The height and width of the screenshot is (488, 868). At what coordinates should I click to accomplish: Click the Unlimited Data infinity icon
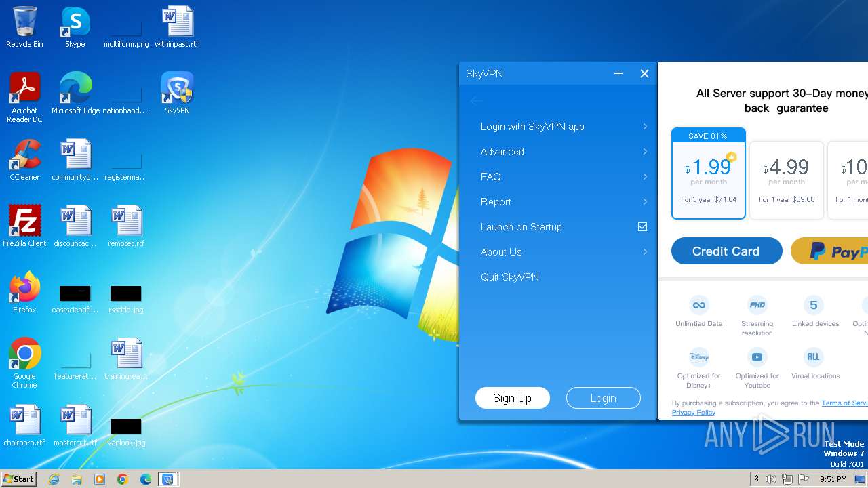point(698,305)
